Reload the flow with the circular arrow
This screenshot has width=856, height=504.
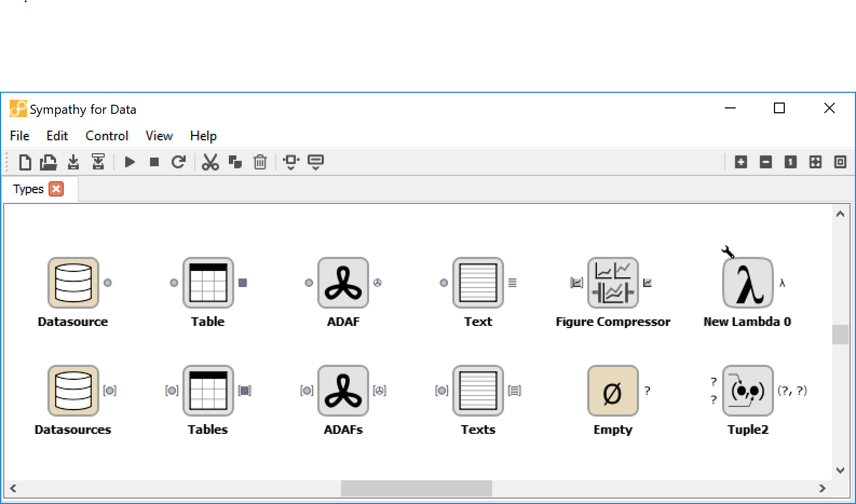[179, 162]
